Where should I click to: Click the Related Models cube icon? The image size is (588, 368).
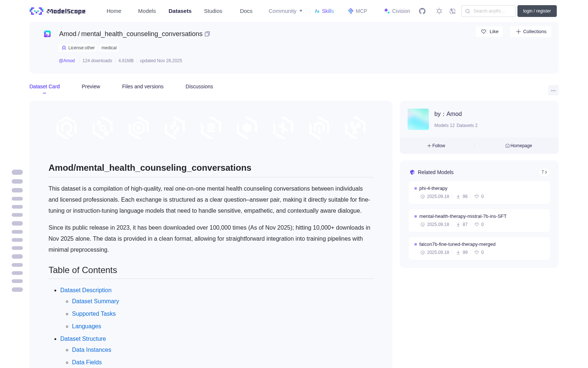pos(412,172)
